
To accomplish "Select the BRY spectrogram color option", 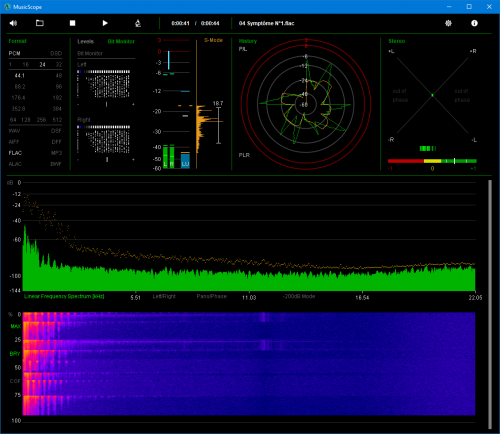I will click(x=15, y=354).
